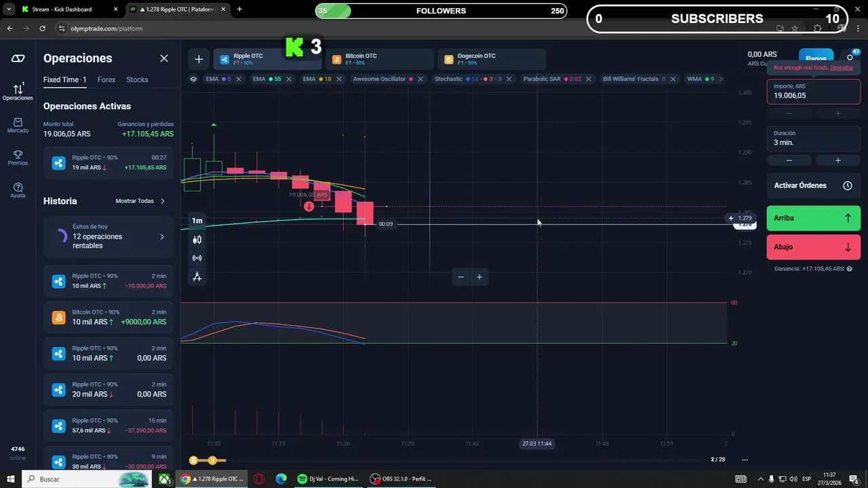Screen dimensions: 868x488
Task: Zoom in the chart with plus
Action: (479, 277)
